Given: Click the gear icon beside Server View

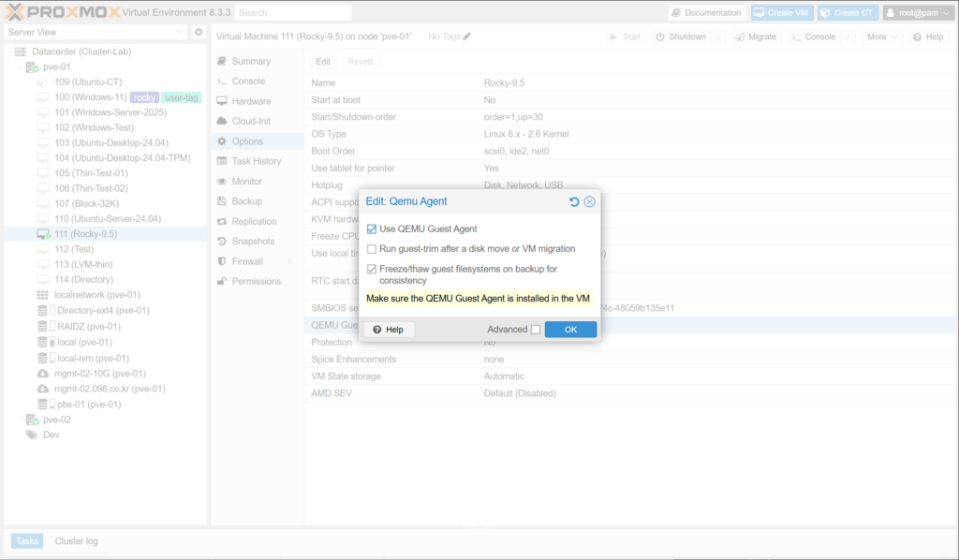Looking at the screenshot, I should pos(199,32).
